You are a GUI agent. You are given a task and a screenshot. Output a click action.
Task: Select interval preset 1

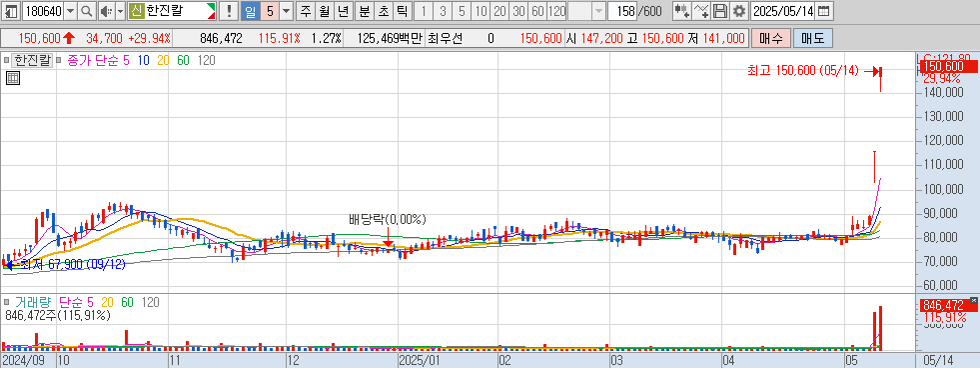click(424, 11)
